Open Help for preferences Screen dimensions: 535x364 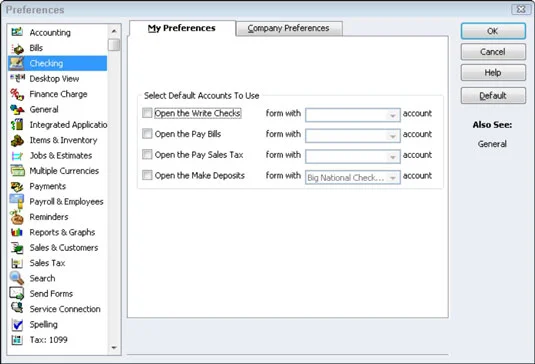coord(493,73)
